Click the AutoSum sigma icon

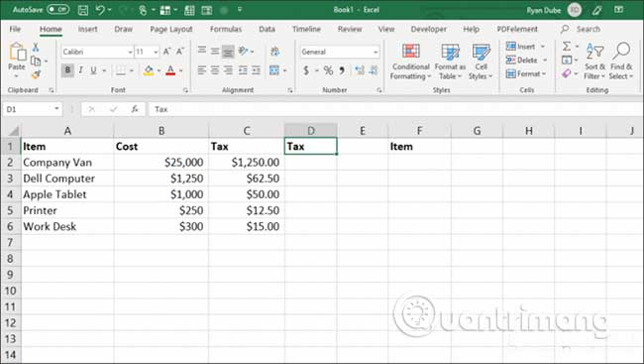(567, 46)
